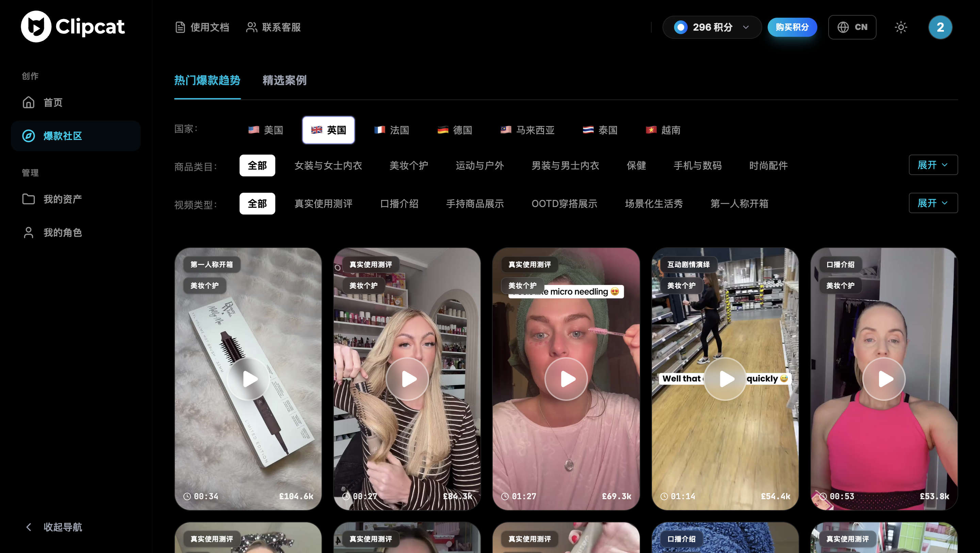This screenshot has width=980, height=553.
Task: Switch to the 精选案例 tab
Action: coord(284,80)
